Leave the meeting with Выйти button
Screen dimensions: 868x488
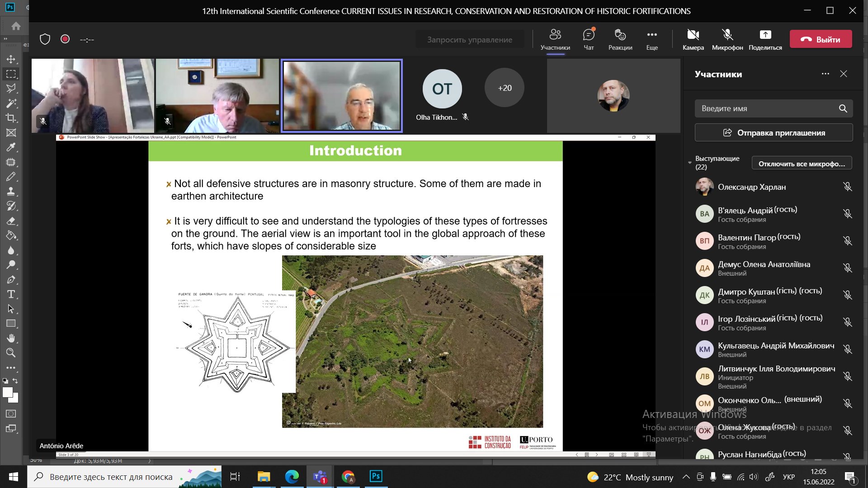point(821,39)
